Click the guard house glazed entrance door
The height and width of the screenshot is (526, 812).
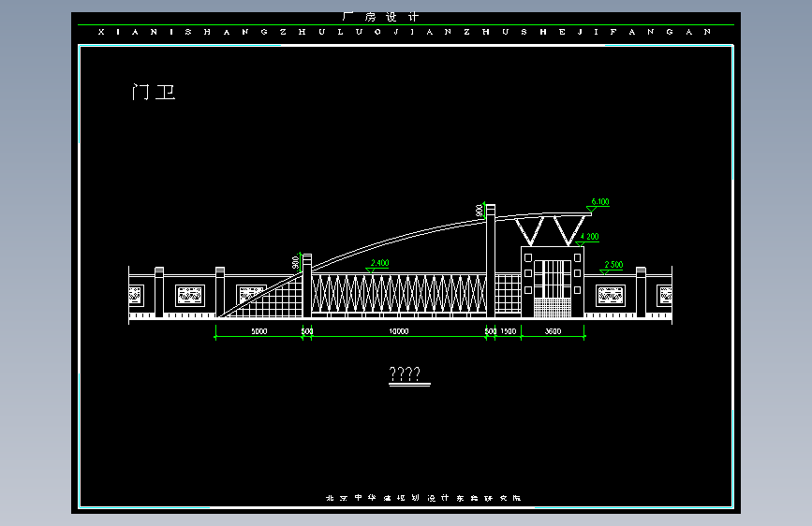(553, 288)
